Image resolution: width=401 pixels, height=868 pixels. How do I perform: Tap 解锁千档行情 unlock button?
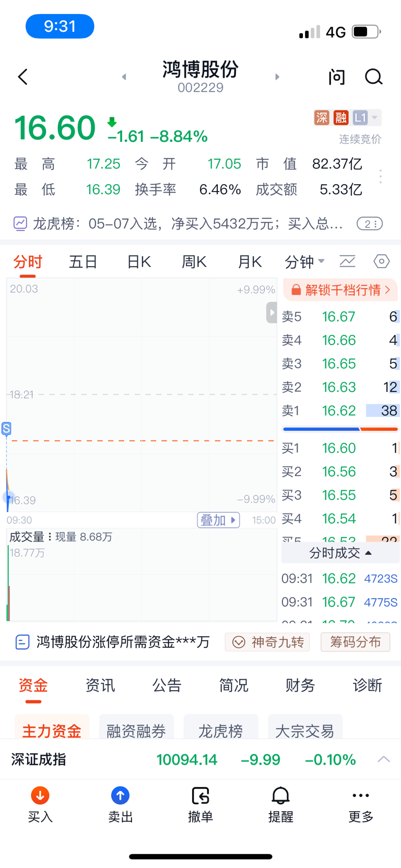(x=340, y=290)
